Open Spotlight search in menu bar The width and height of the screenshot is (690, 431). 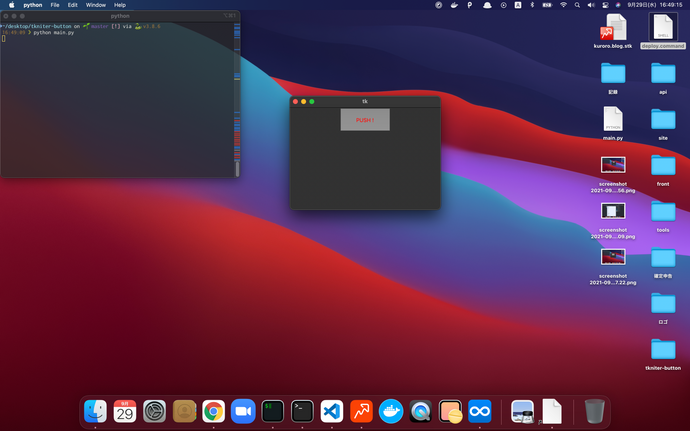(577, 5)
